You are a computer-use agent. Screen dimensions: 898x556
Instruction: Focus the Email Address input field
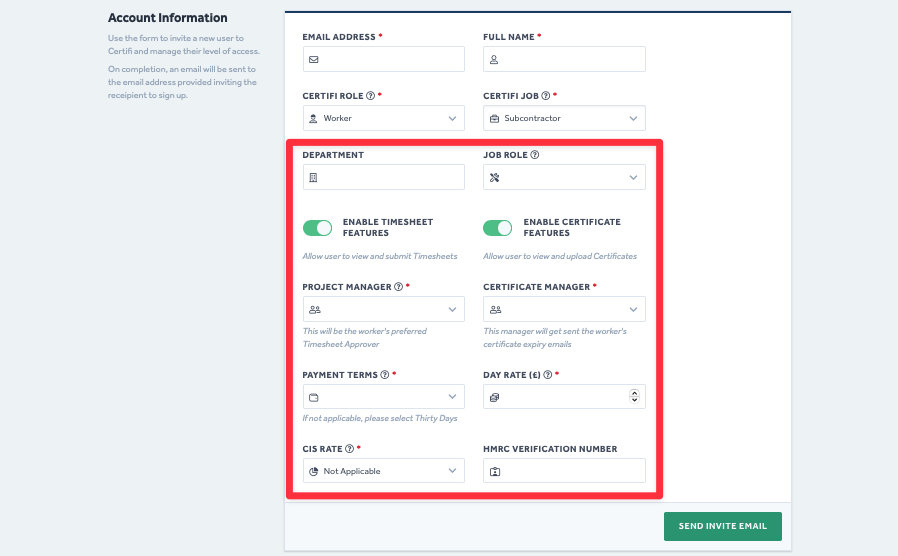384,59
